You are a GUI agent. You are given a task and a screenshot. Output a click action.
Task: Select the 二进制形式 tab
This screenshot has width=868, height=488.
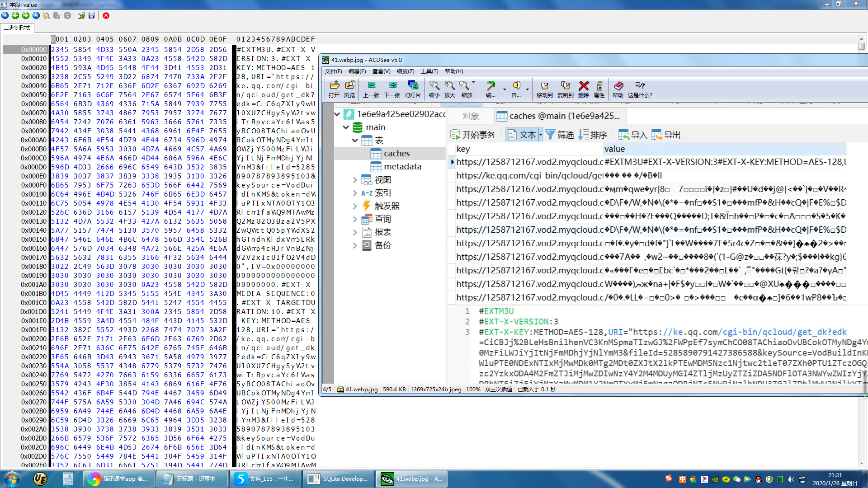tap(17, 28)
